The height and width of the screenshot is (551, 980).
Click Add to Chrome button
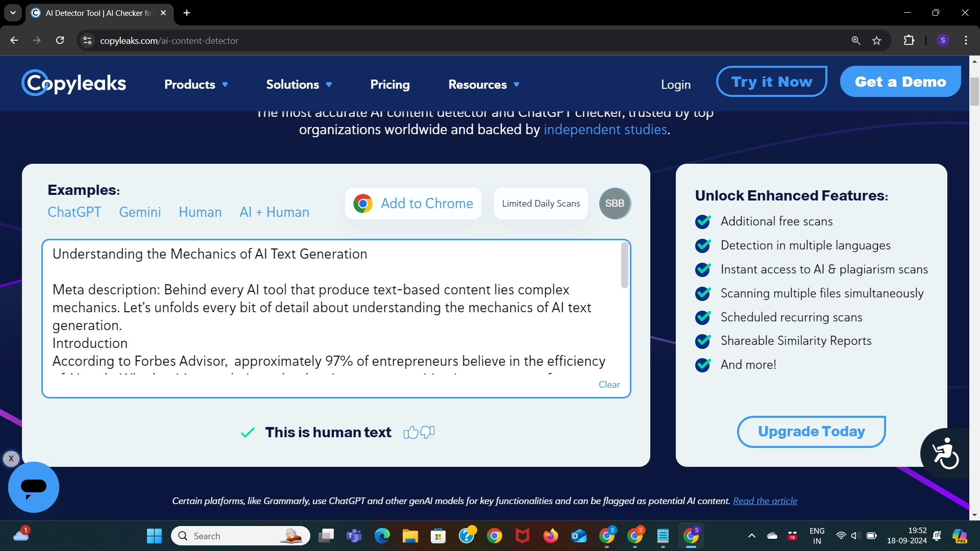(413, 204)
